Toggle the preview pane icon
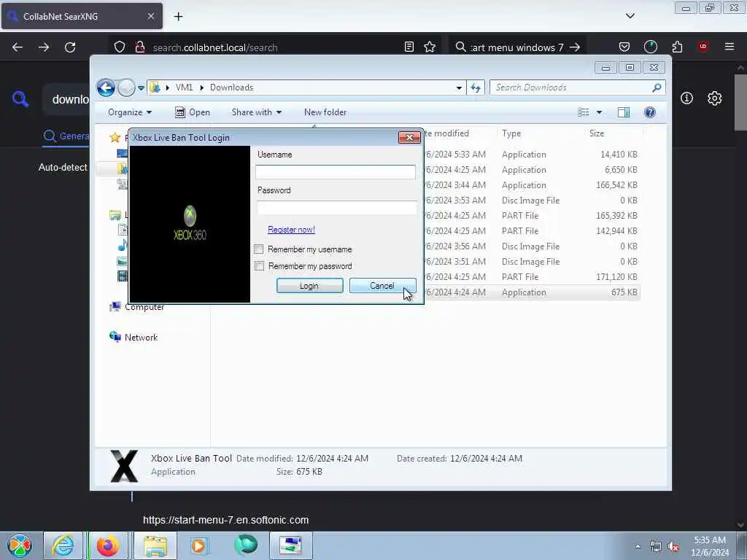 click(624, 112)
